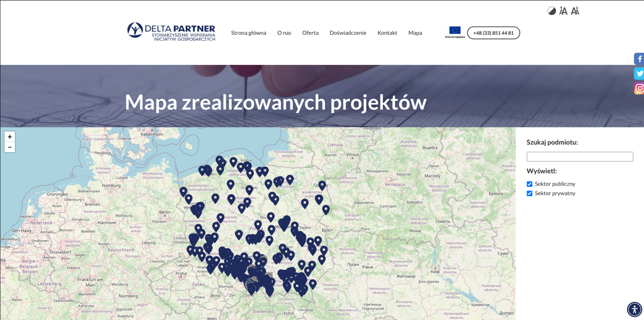Uncheck Sektor prywatny
The width and height of the screenshot is (644, 320).
click(x=529, y=193)
